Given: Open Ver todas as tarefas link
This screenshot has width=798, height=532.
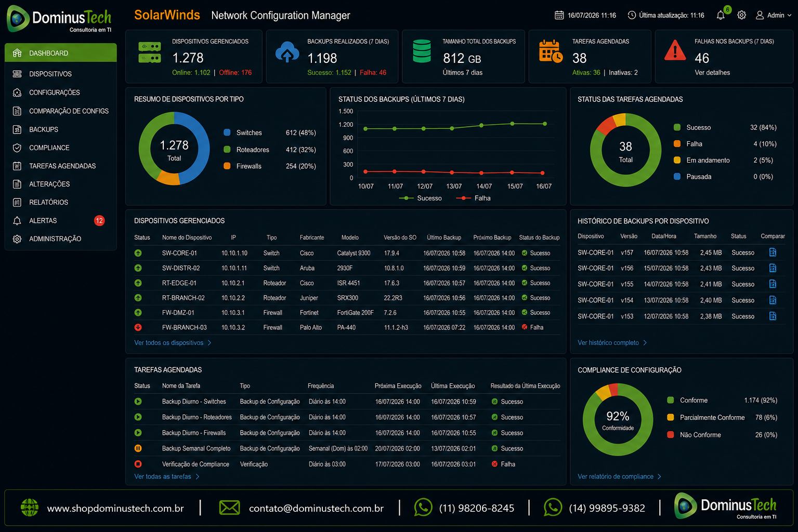Looking at the screenshot, I should coord(167,476).
